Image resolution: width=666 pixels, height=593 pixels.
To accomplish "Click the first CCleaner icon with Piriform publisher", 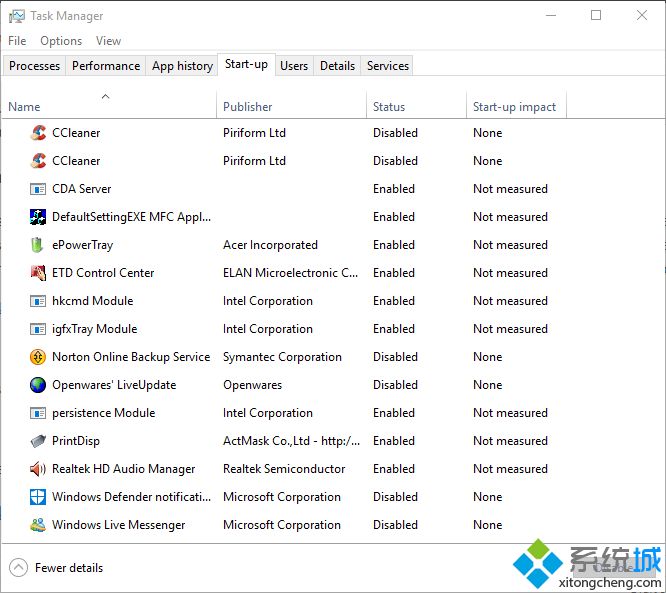I will (38, 133).
